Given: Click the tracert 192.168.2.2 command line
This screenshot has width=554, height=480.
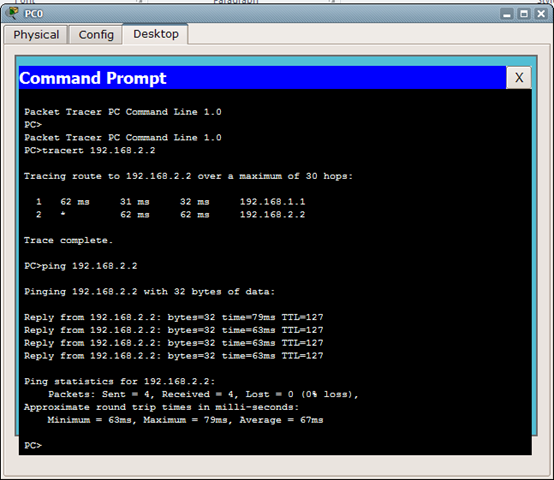Looking at the screenshot, I should tap(90, 150).
